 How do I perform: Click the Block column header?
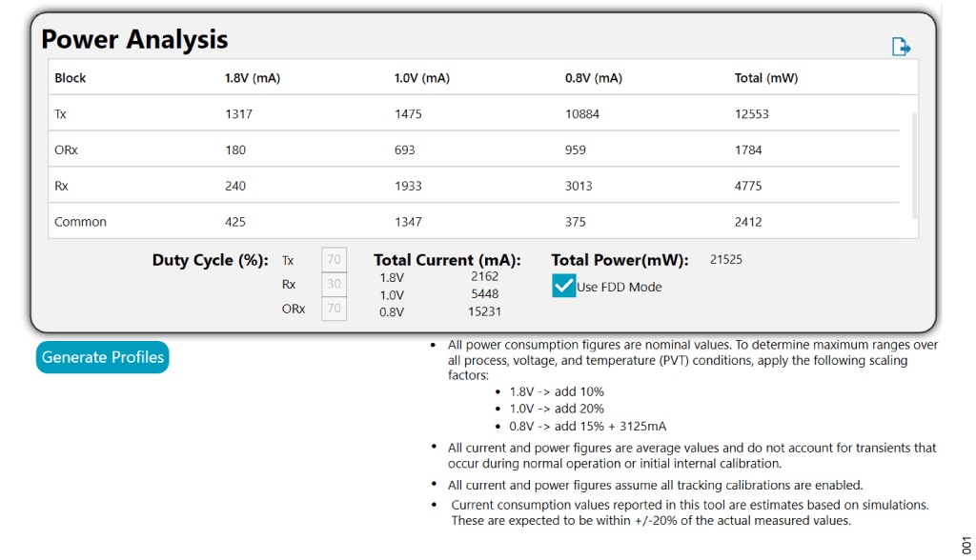(x=71, y=78)
